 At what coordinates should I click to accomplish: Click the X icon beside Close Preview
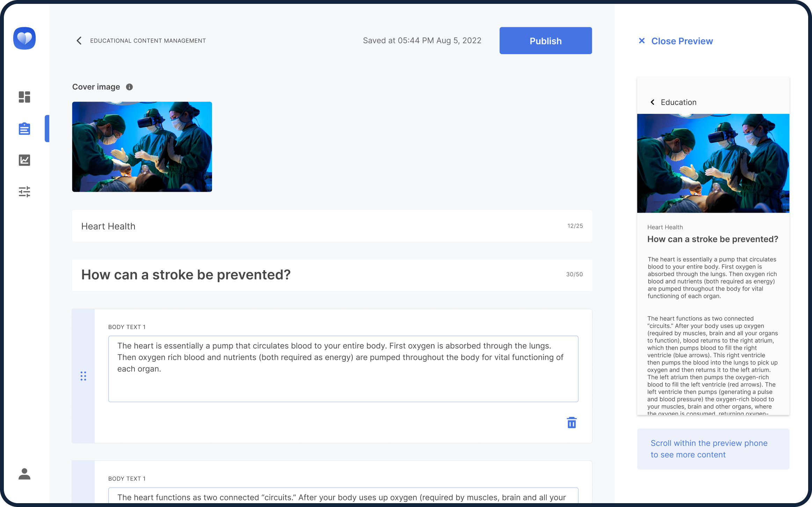(642, 41)
